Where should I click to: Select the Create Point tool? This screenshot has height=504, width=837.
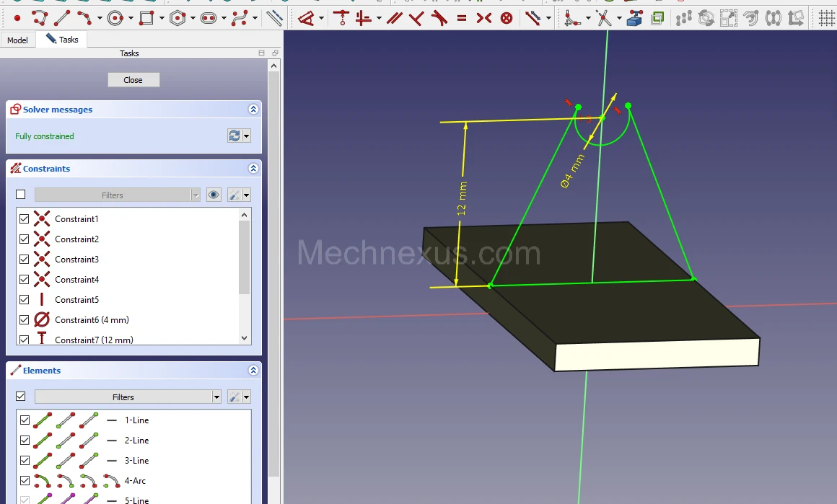click(17, 18)
